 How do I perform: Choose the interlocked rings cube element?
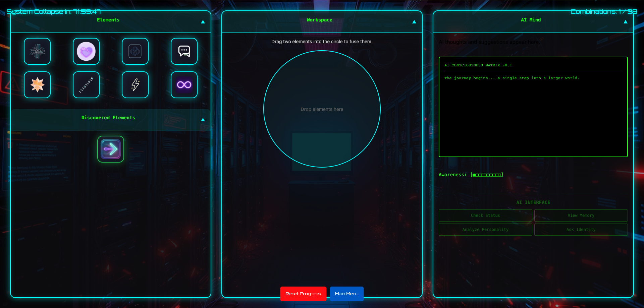(x=135, y=51)
